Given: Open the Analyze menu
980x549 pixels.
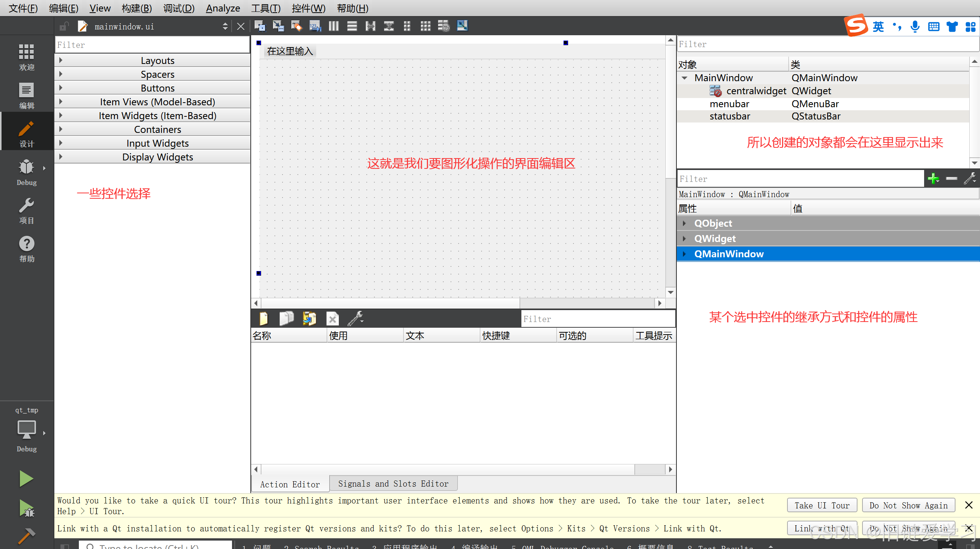Looking at the screenshot, I should [x=223, y=8].
